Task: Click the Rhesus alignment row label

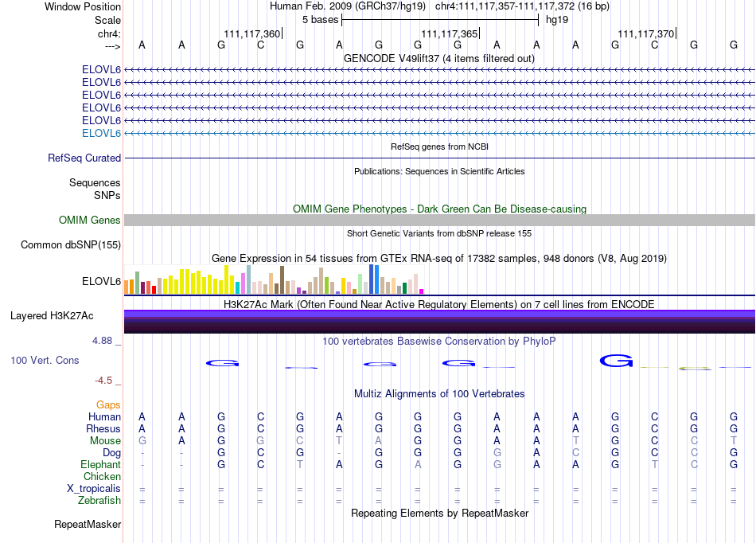Action: point(103,428)
